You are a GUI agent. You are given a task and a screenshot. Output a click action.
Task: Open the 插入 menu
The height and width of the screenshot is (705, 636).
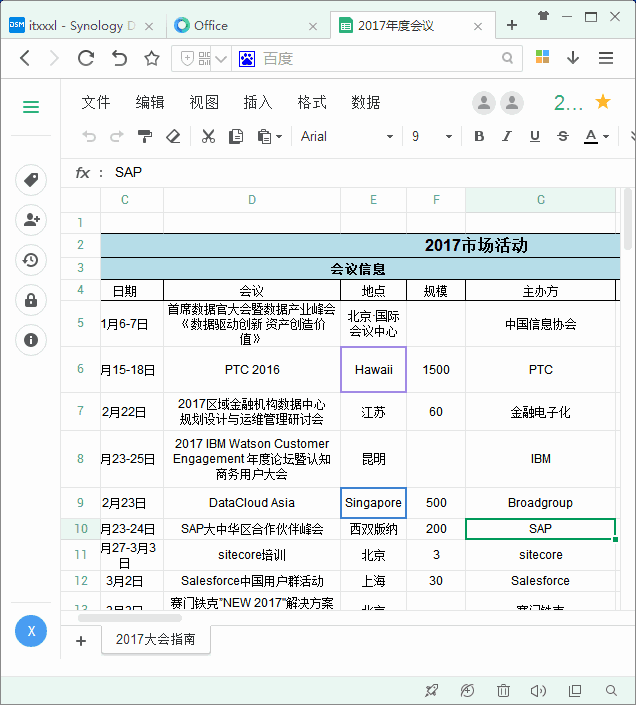[258, 103]
